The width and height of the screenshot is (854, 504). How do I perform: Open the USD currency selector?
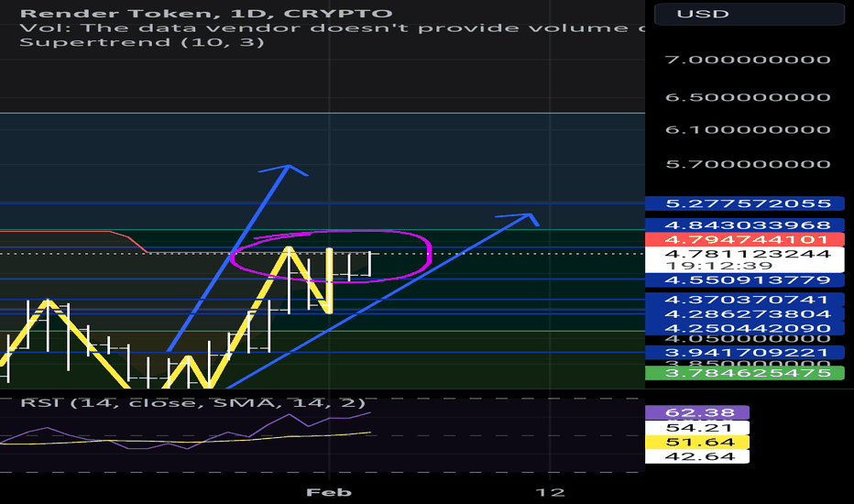pos(749,14)
